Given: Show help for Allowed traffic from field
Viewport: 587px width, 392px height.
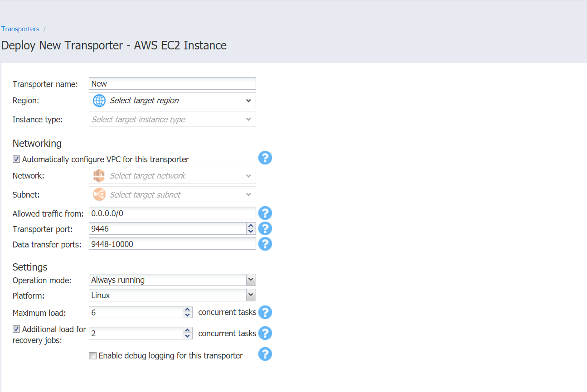Looking at the screenshot, I should point(265,213).
